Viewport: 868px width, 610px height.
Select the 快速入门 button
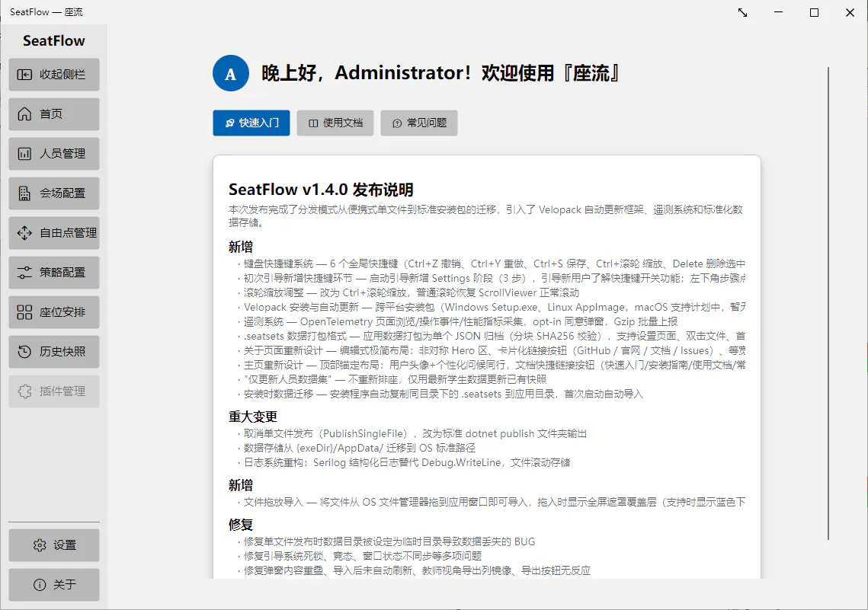point(251,123)
